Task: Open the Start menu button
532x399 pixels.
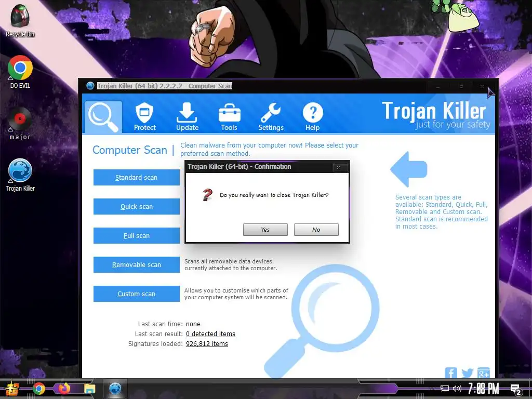Action: pyautogui.click(x=12, y=389)
